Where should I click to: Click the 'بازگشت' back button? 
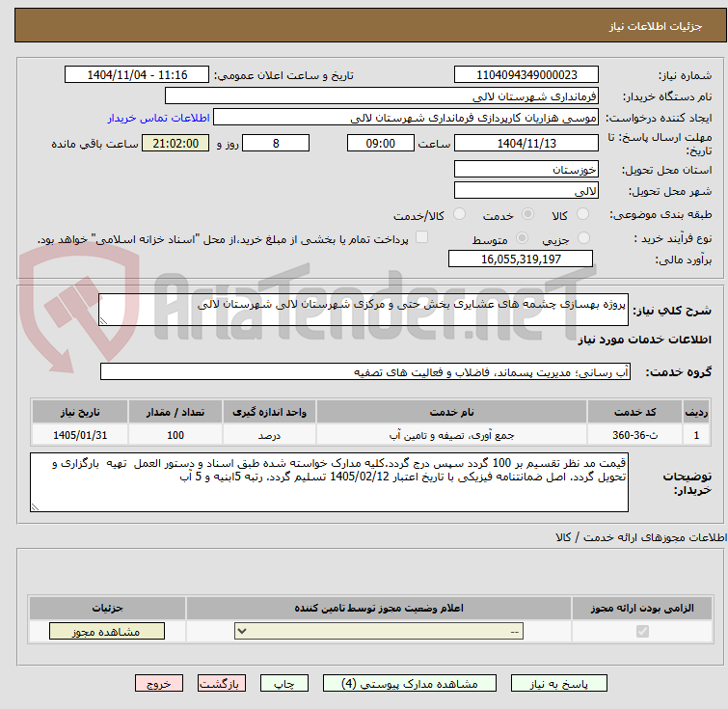coord(222,684)
